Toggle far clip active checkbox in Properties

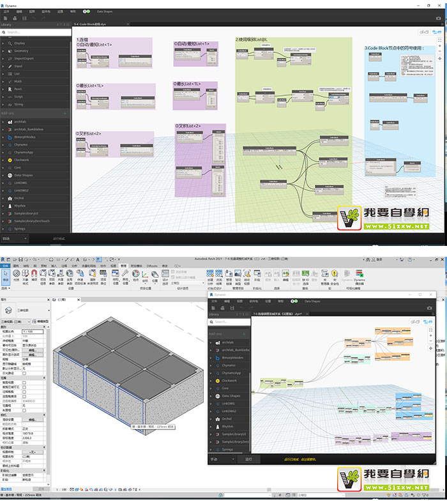point(24,396)
